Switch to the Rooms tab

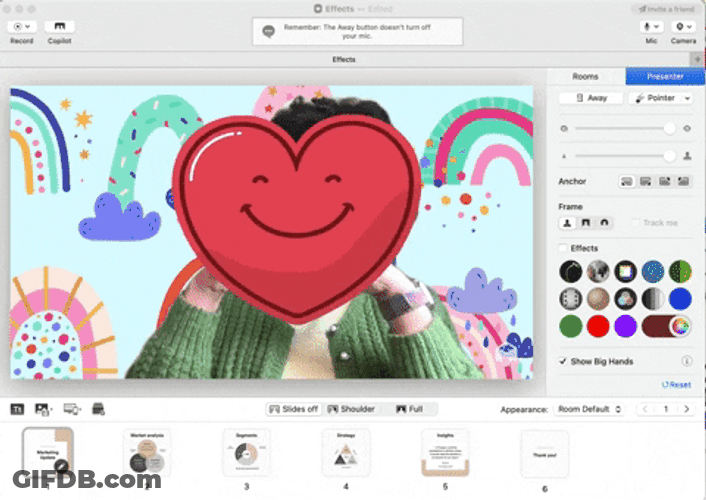(585, 77)
